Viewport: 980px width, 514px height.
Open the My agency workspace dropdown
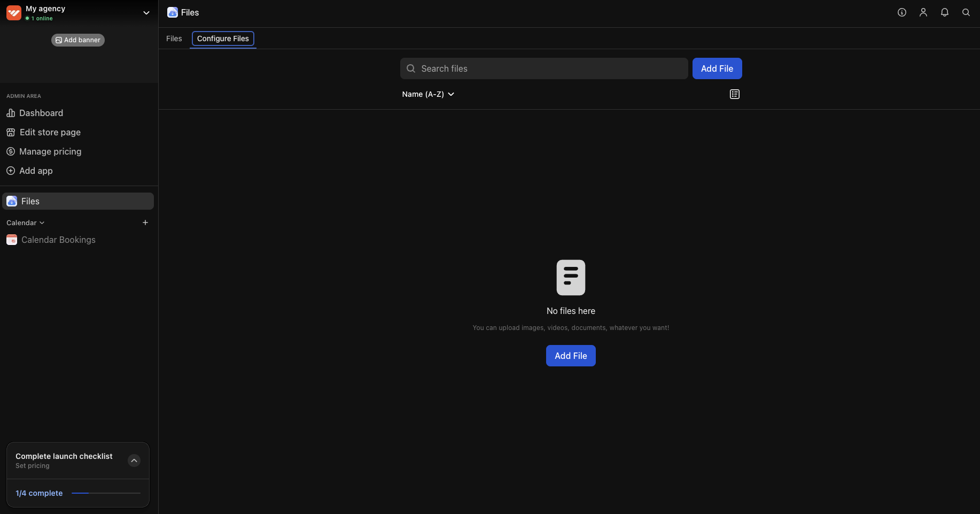click(146, 12)
